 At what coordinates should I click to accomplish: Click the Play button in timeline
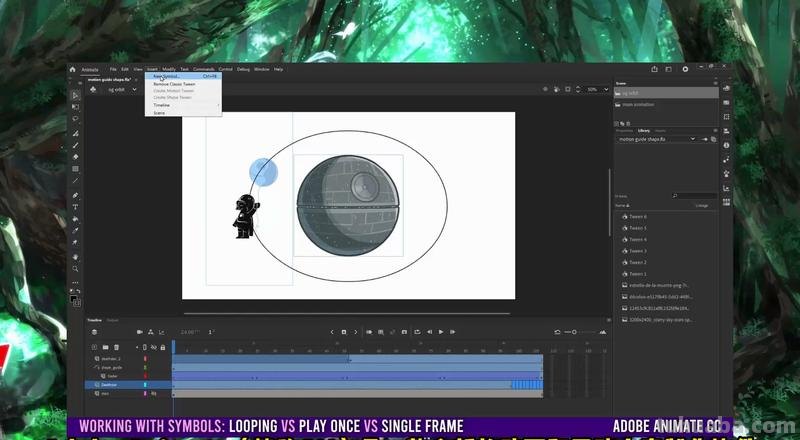[441, 332]
